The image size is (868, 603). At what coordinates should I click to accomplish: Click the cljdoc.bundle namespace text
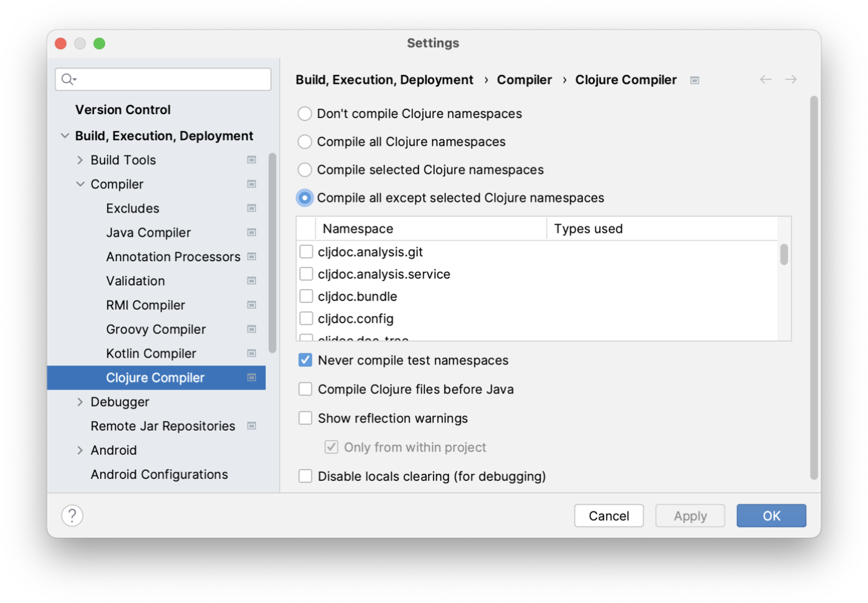[357, 297]
